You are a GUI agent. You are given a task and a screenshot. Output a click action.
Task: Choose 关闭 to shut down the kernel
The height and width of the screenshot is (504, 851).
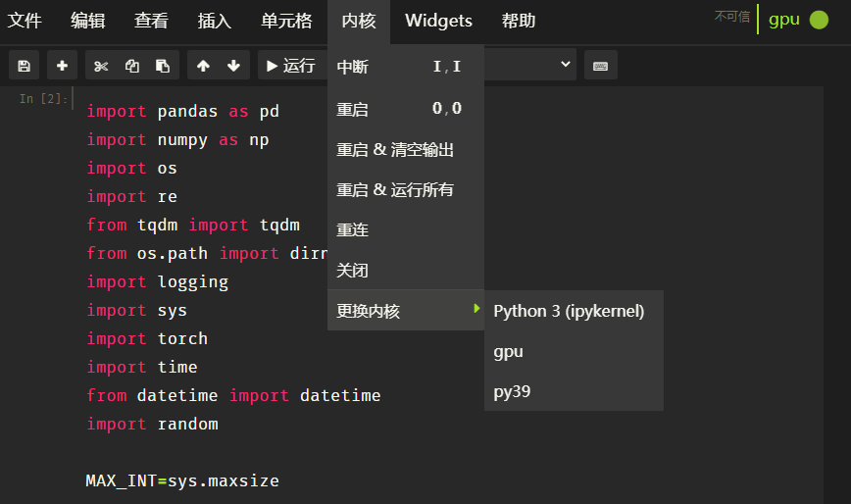406,271
